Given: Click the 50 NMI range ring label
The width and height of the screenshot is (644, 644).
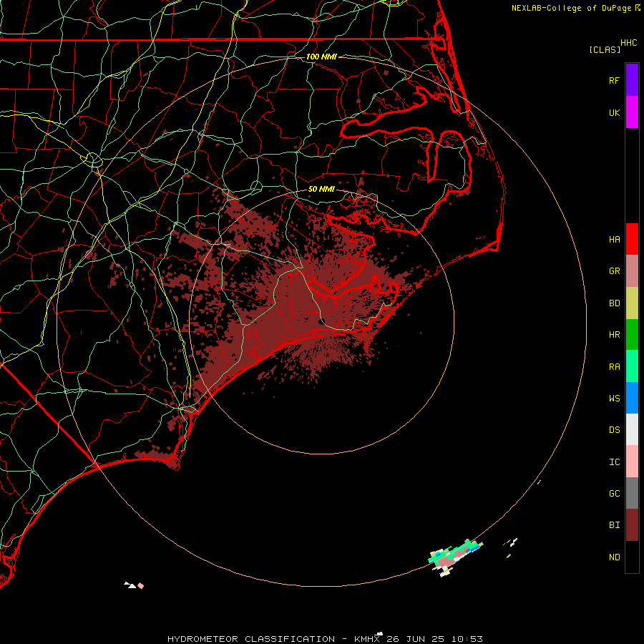Looking at the screenshot, I should [321, 189].
